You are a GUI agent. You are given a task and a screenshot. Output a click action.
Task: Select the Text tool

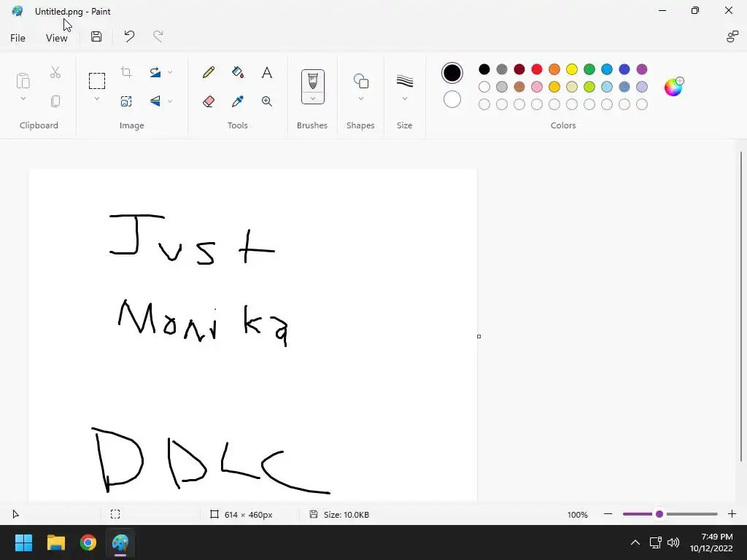(x=267, y=72)
